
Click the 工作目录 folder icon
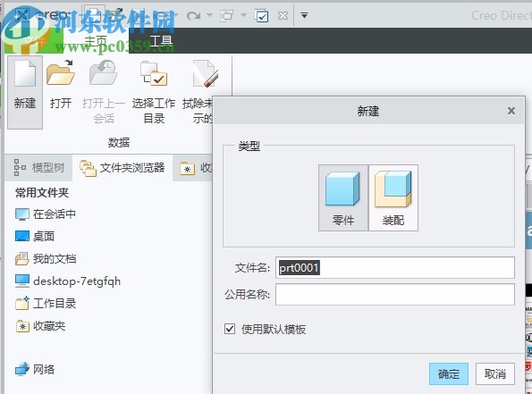click(22, 303)
